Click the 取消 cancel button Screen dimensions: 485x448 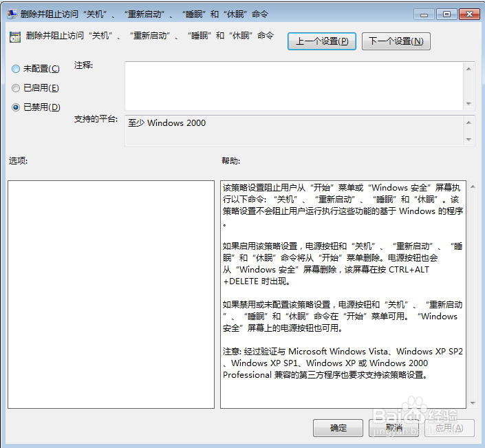tap(394, 428)
